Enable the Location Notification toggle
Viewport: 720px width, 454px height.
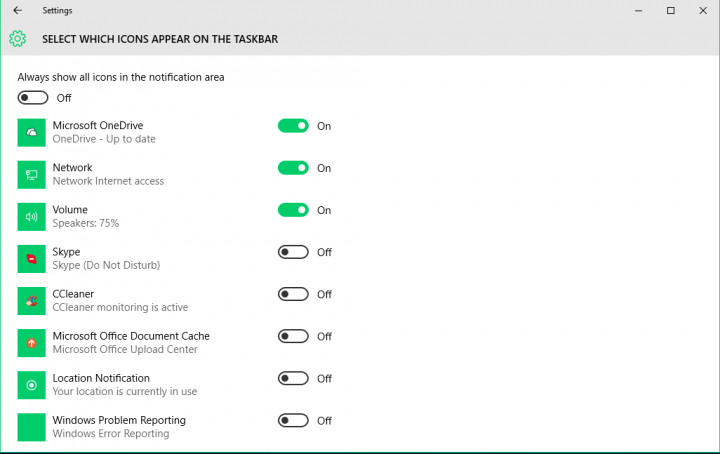[293, 378]
